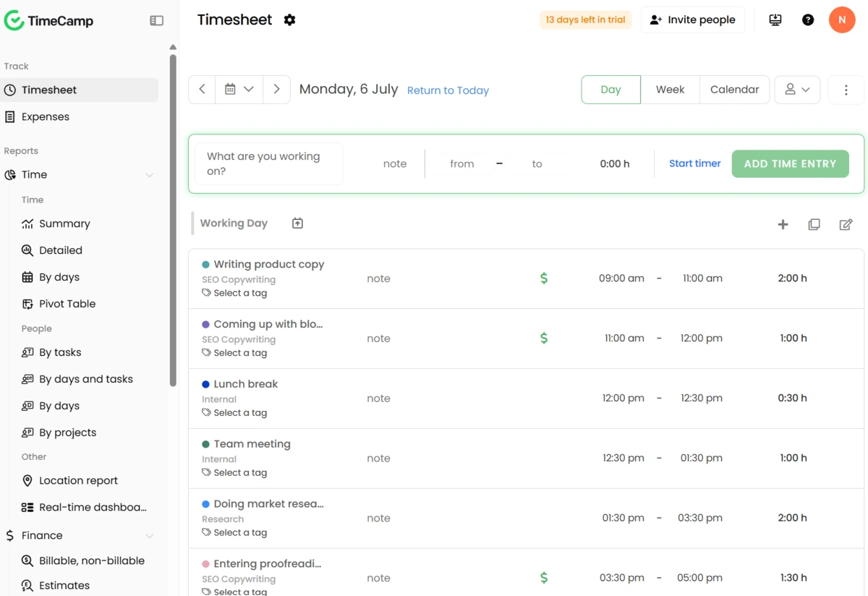
Task: Click the blue color dot of Lunch break
Action: [x=206, y=385]
